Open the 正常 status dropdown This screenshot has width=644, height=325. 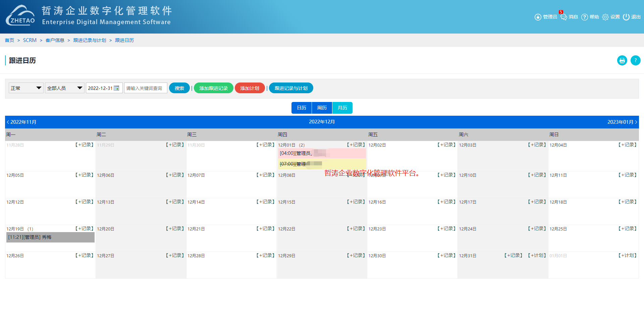[26, 88]
